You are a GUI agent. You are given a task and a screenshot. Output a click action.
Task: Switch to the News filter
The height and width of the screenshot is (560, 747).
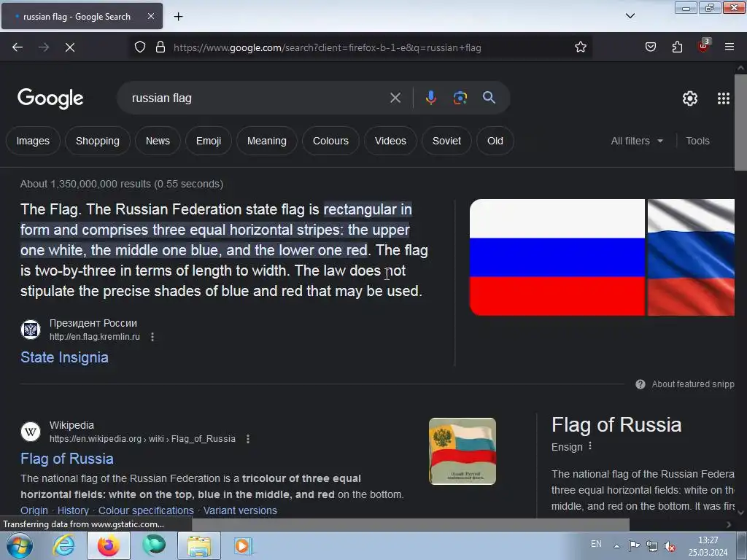158,141
